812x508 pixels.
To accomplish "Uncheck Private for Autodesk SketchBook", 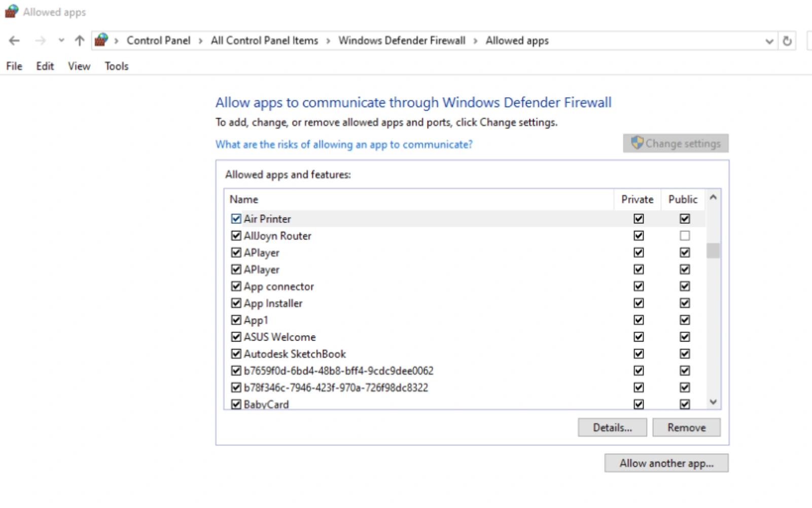I will click(x=639, y=354).
